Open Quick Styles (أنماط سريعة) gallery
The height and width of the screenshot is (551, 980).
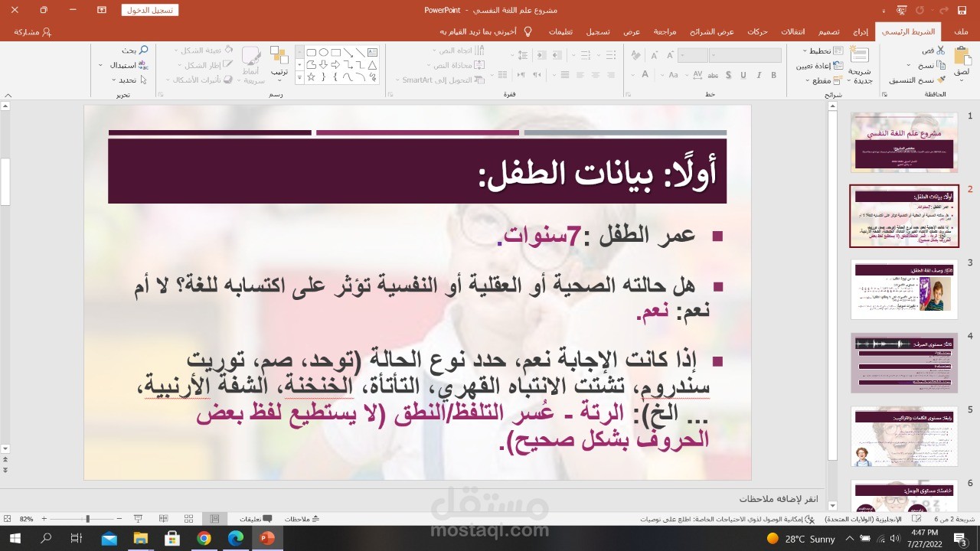[251, 64]
